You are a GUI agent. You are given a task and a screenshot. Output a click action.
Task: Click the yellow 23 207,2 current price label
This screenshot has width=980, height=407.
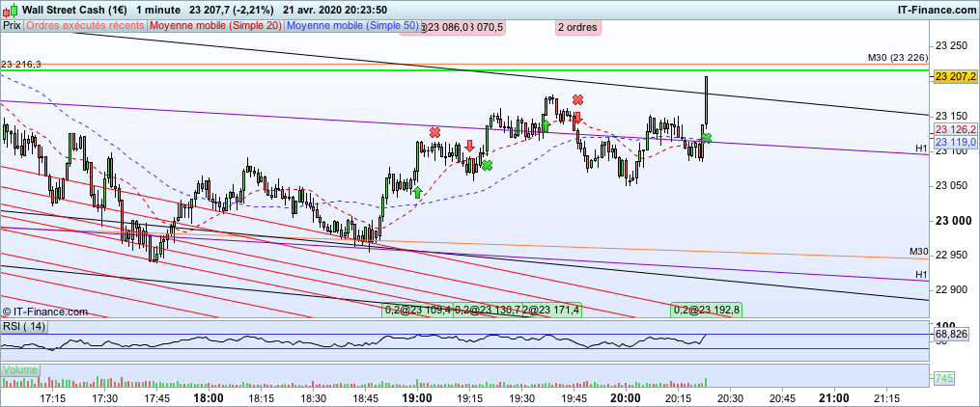click(956, 77)
